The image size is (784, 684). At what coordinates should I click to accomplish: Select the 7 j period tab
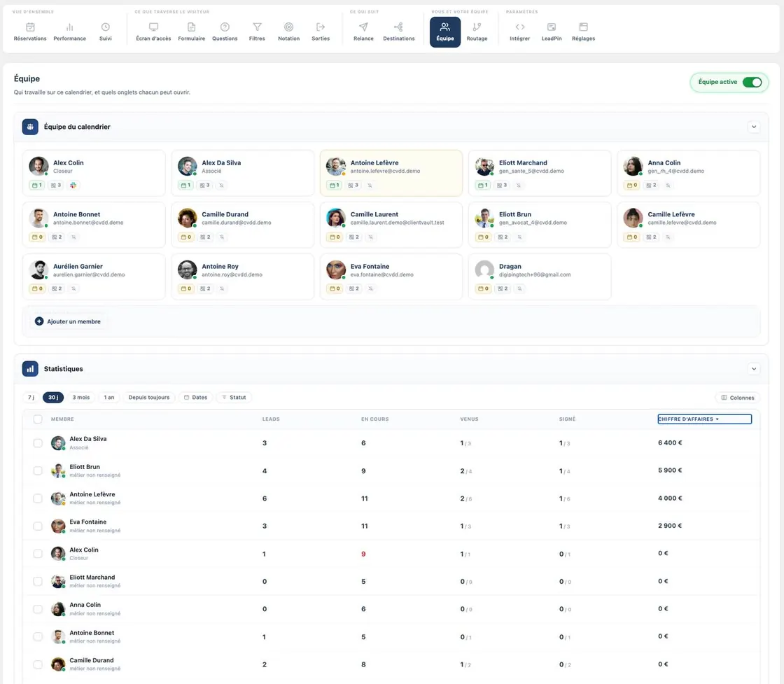point(31,398)
